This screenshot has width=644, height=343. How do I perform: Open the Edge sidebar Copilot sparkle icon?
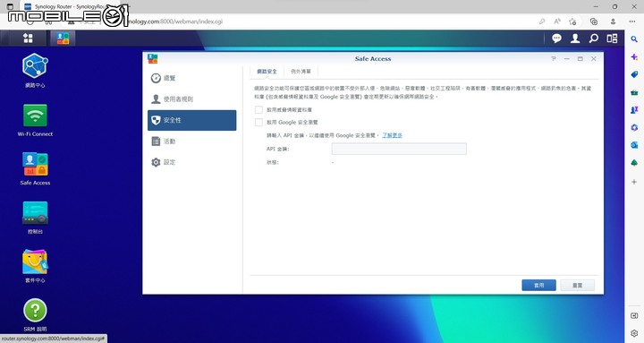coord(634,56)
